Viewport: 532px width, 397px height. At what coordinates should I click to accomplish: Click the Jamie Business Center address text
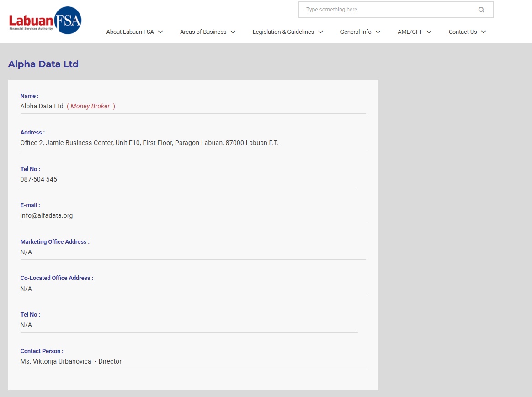[149, 143]
